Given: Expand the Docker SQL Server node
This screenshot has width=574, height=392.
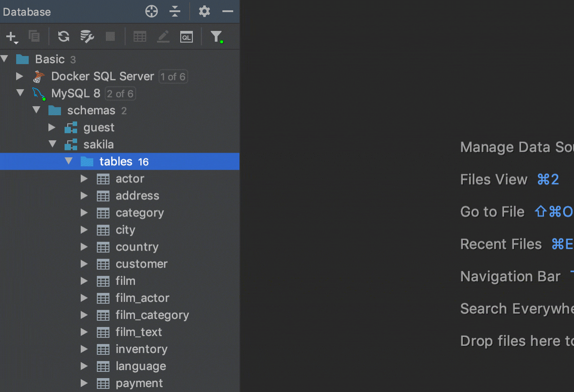Looking at the screenshot, I should pyautogui.click(x=19, y=76).
